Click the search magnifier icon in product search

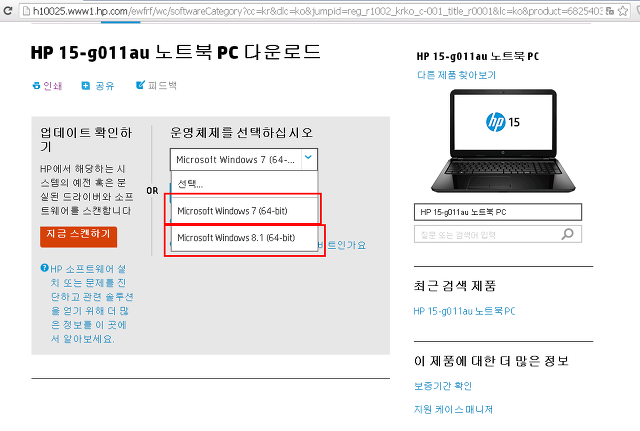(567, 234)
